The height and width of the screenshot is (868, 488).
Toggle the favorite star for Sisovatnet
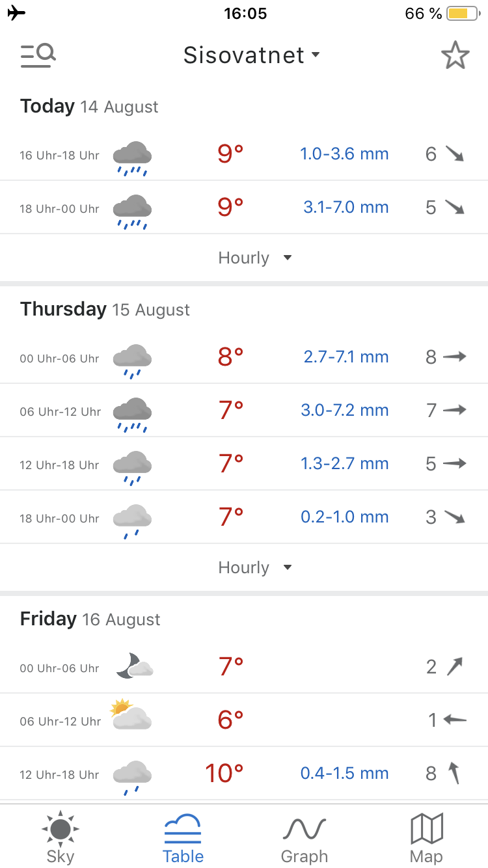455,55
